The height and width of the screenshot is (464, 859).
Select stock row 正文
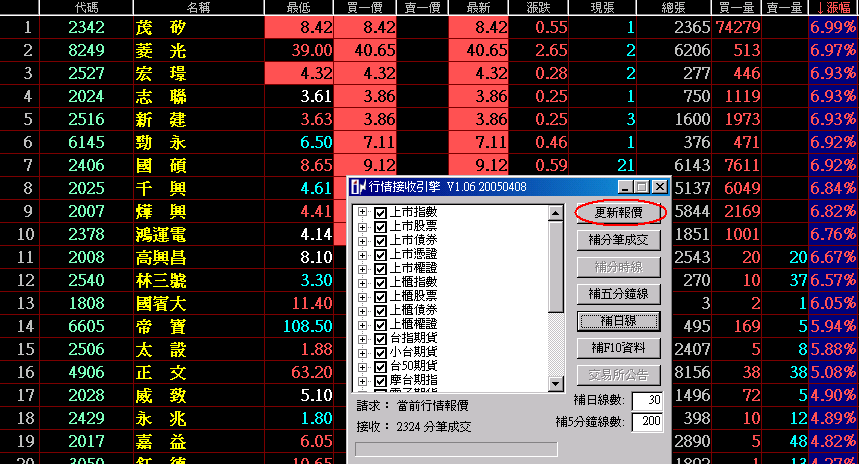pos(161,373)
